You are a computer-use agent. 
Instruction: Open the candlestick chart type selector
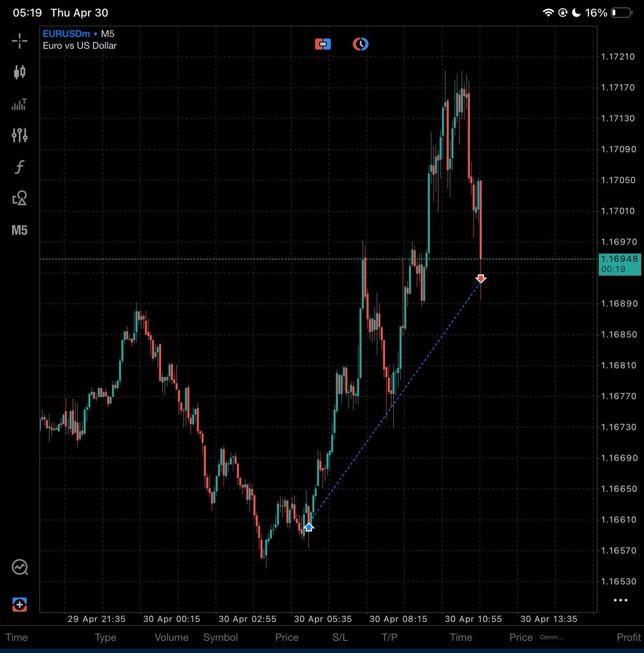[x=20, y=72]
